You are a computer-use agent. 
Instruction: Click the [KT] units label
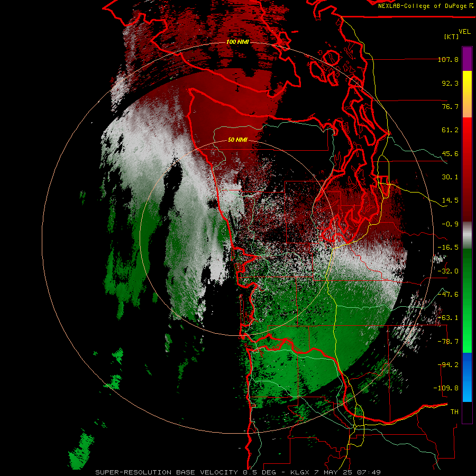(451, 36)
